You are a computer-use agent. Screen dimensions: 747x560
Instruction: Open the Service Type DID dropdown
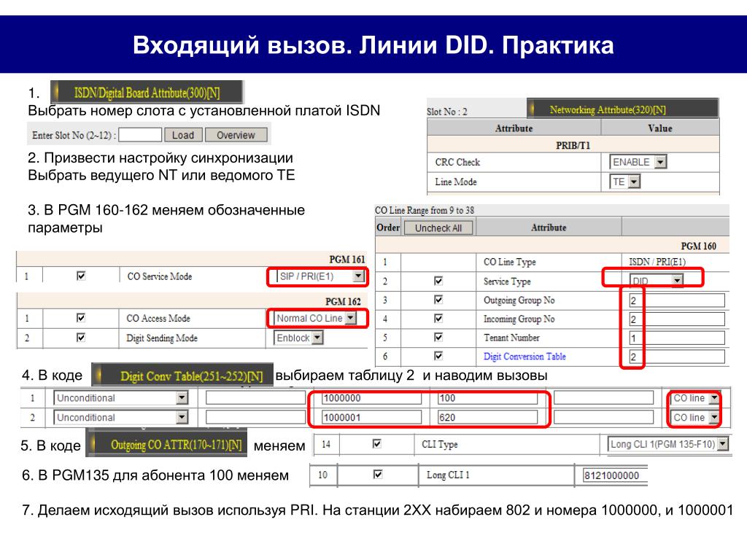[x=657, y=281]
